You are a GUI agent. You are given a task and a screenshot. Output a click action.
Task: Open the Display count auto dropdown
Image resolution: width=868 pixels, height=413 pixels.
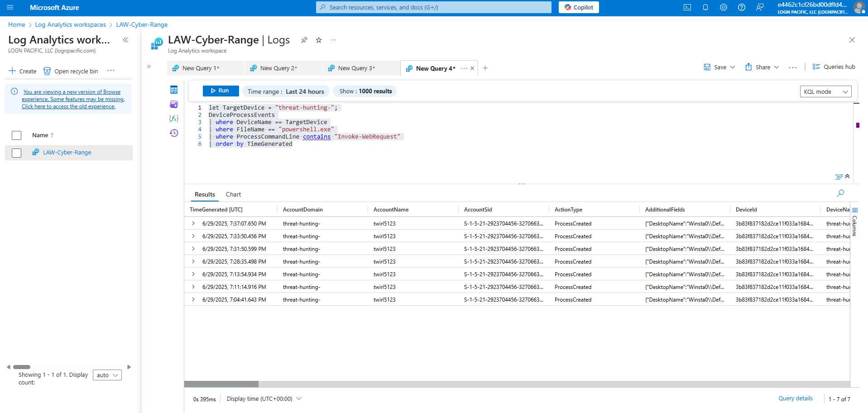coord(107,375)
